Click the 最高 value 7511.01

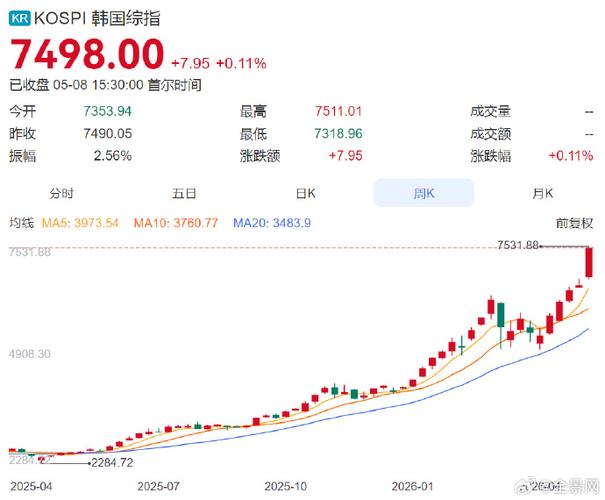pyautogui.click(x=338, y=111)
